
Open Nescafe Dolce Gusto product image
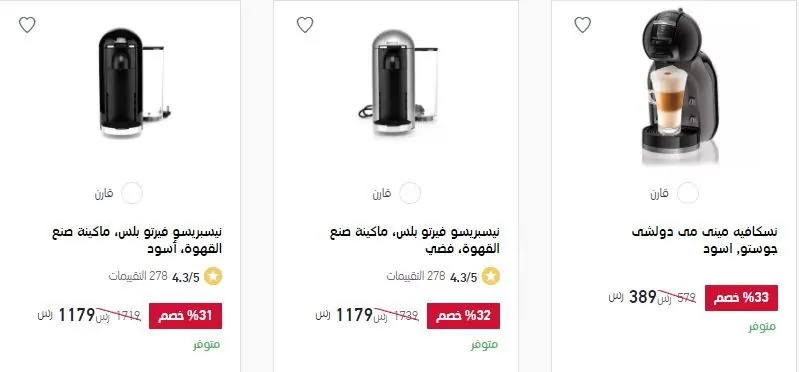(x=681, y=87)
